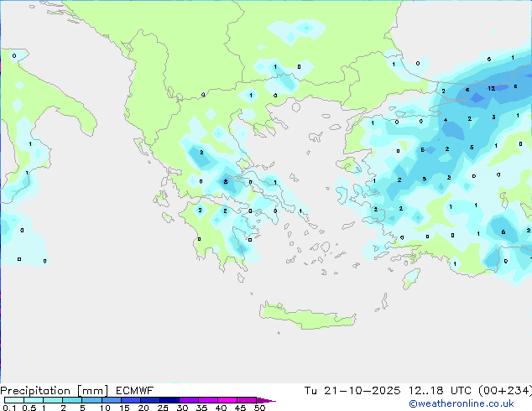Click the island of Crete on the map
The width and height of the screenshot is (532, 411).
(308, 316)
